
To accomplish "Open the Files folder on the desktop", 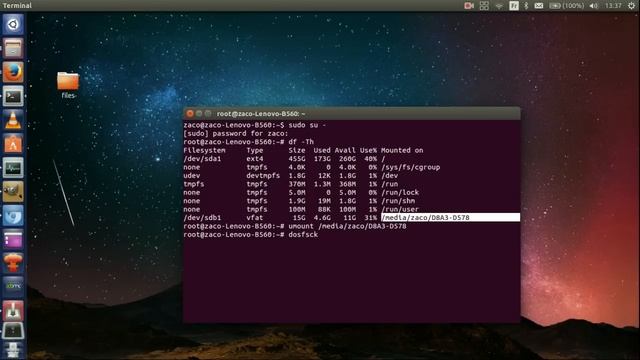I will click(68, 85).
